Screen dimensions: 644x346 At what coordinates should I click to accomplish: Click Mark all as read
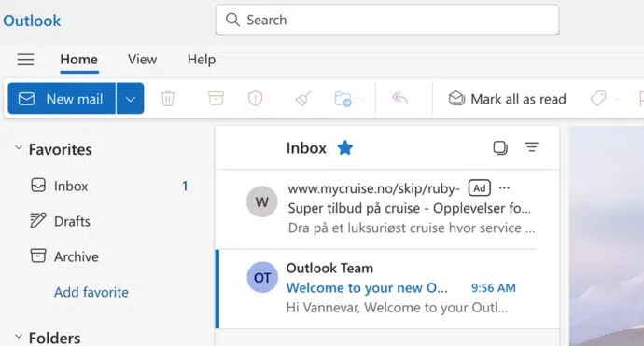(507, 99)
